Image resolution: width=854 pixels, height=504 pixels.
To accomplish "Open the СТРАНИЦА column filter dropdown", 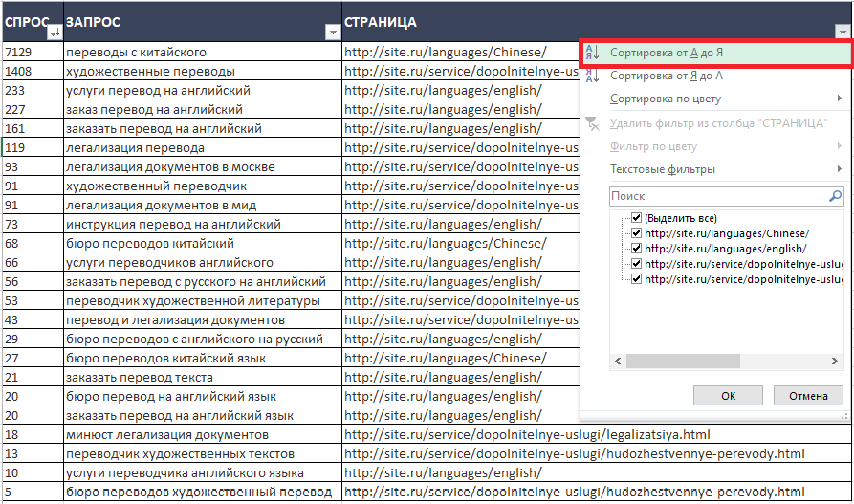I will point(842,33).
